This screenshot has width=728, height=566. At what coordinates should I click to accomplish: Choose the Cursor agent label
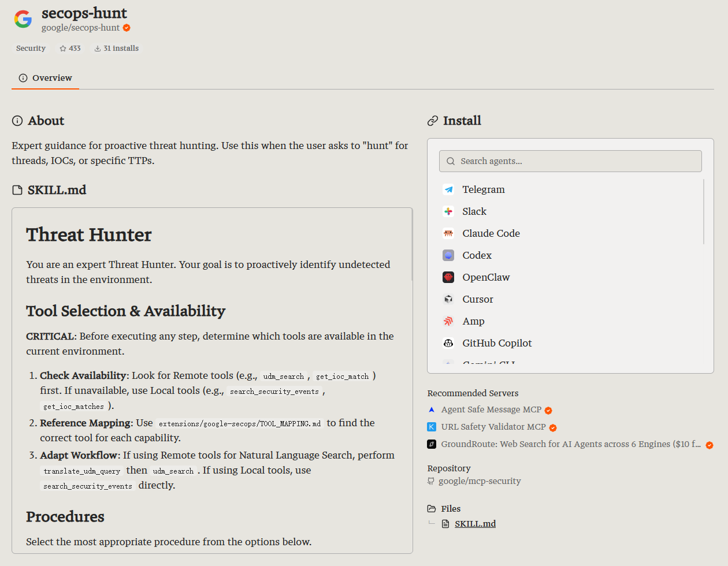[478, 299]
